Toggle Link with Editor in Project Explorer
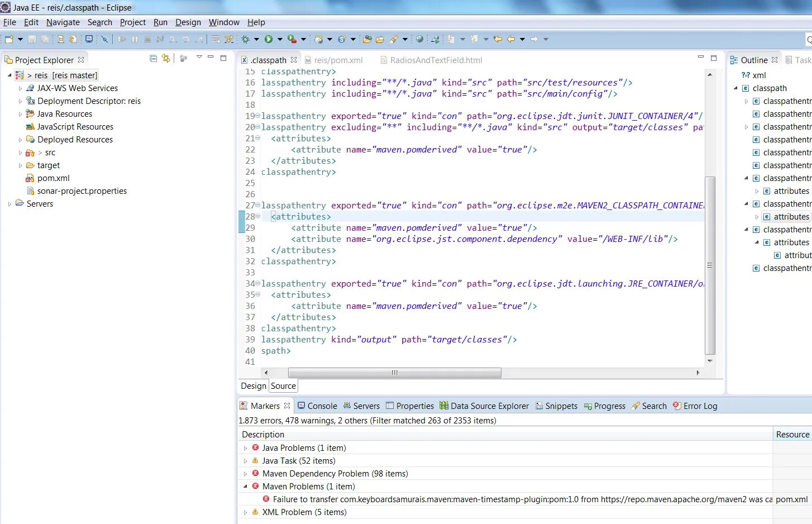This screenshot has height=524, width=812. click(x=166, y=58)
